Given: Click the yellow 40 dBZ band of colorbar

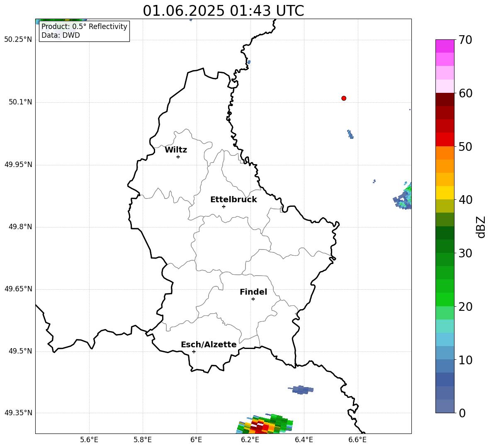Looking at the screenshot, I should pyautogui.click(x=445, y=193).
